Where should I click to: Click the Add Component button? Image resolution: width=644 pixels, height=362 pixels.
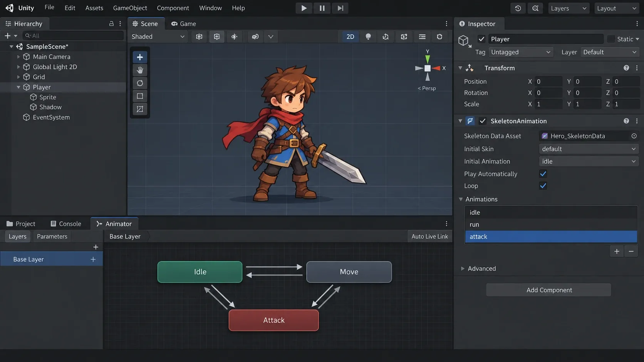click(x=548, y=290)
